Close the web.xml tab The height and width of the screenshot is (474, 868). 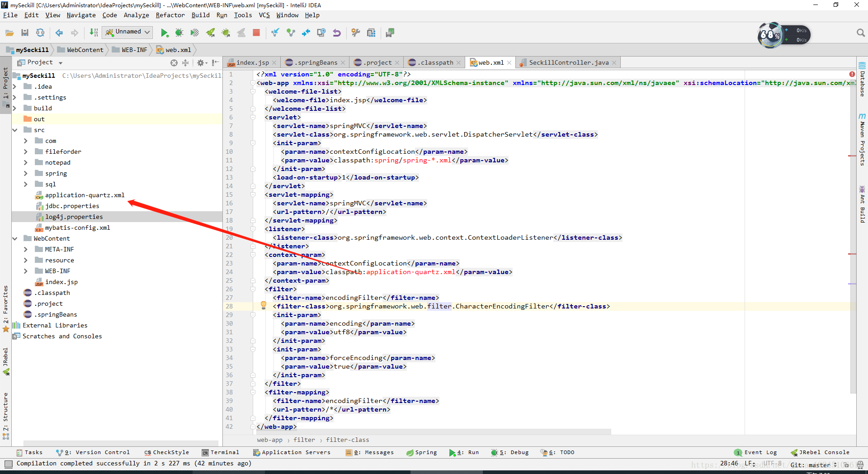pos(509,63)
